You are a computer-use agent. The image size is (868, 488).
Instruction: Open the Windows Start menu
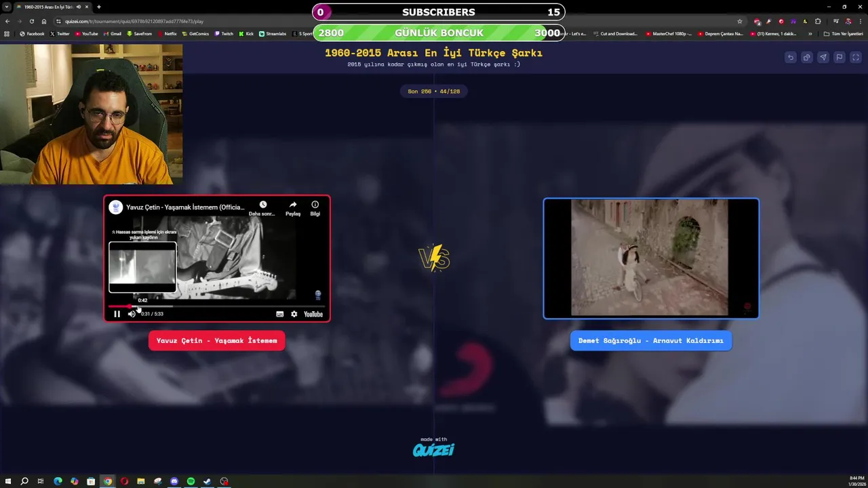point(8,481)
